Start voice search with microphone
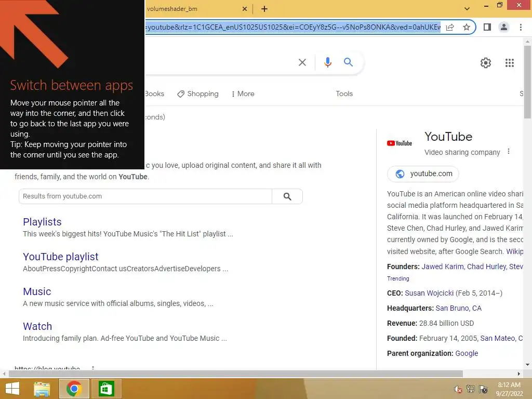Screen dimensions: 532x399 coord(327,62)
